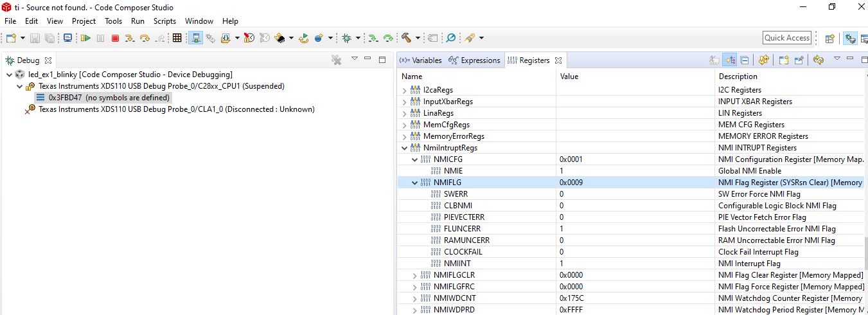Select the CLA1_0 Disconnected debug probe entry
868x315 pixels.
170,109
